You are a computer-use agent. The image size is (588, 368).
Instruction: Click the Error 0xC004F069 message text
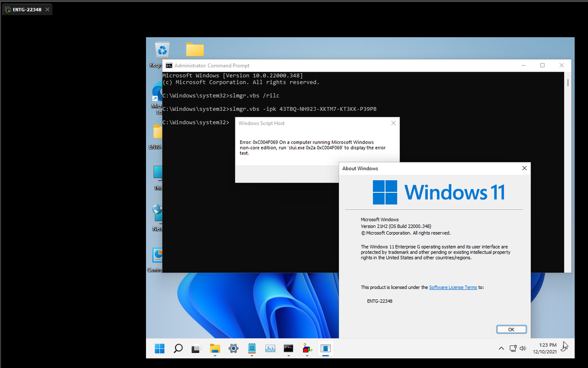coord(313,148)
